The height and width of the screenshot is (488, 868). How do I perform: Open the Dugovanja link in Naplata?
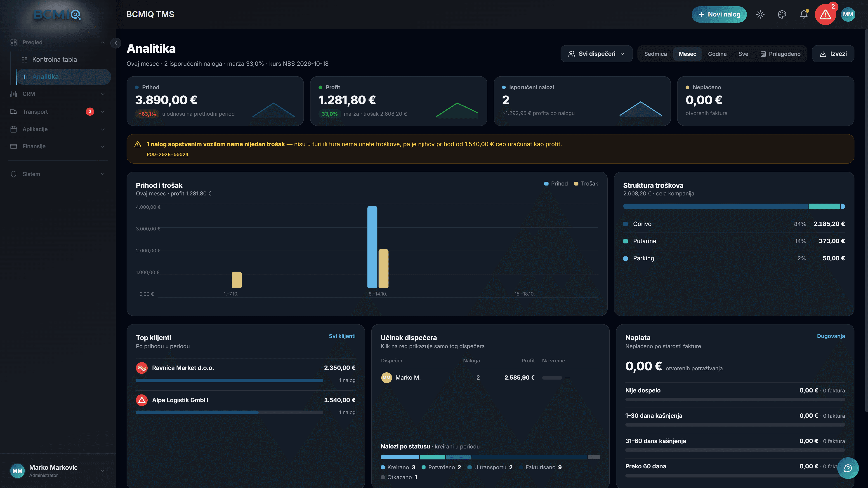coord(831,336)
